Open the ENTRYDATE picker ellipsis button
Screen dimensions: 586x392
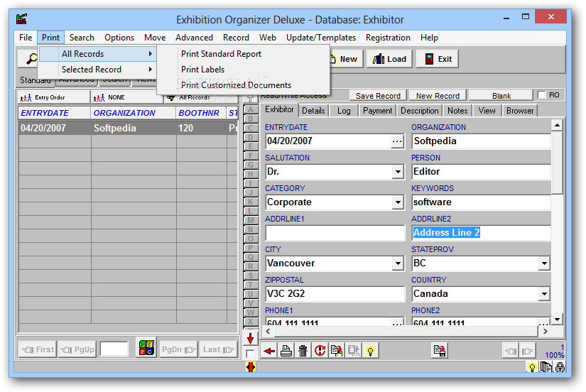(397, 141)
